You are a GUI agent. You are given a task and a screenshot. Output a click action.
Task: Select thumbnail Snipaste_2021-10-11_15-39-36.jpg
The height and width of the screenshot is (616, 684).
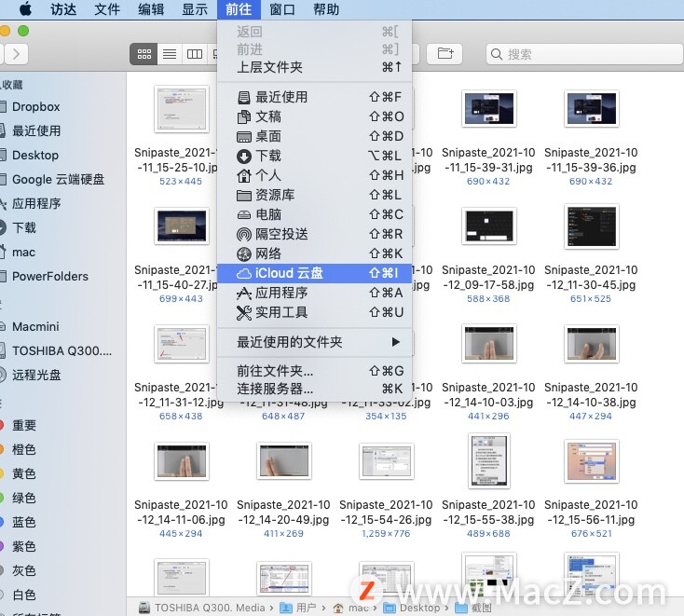click(591, 109)
